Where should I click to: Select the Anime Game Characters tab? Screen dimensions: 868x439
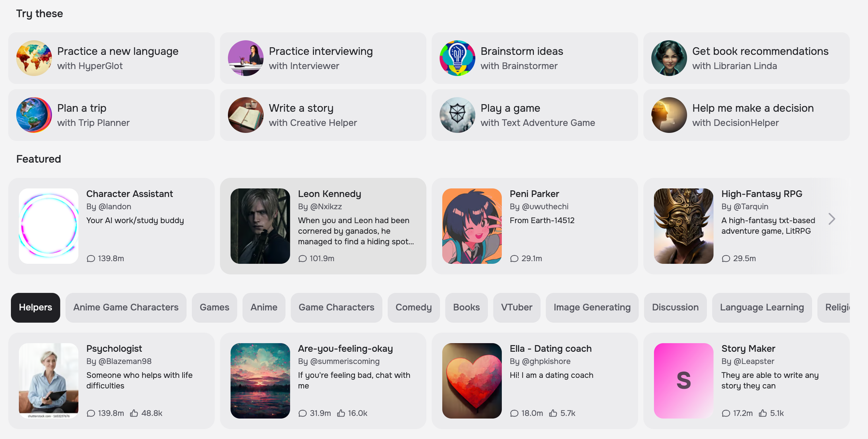point(126,308)
